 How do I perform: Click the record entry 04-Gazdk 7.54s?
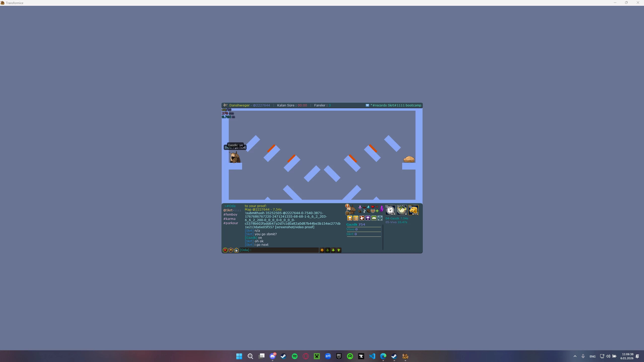(x=397, y=218)
